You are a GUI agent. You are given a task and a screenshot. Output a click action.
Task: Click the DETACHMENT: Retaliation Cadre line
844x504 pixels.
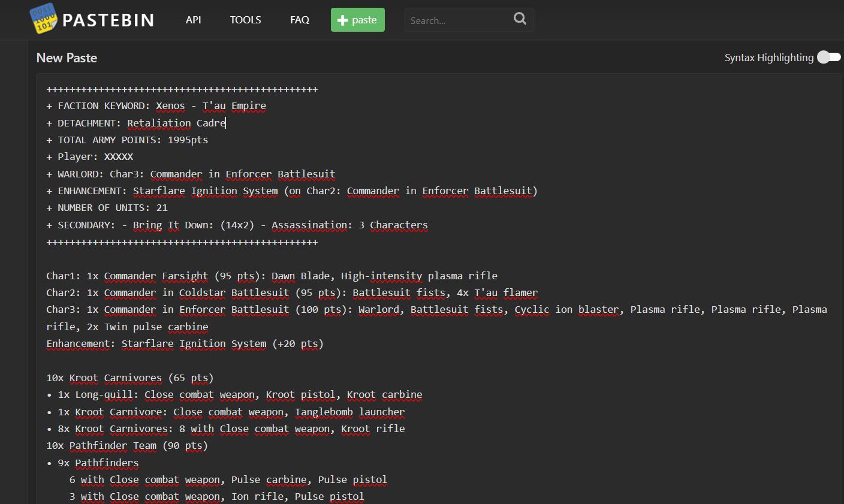[136, 123]
